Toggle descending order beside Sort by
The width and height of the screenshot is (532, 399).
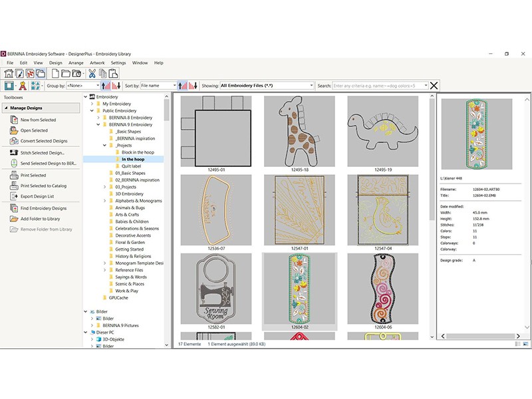193,85
